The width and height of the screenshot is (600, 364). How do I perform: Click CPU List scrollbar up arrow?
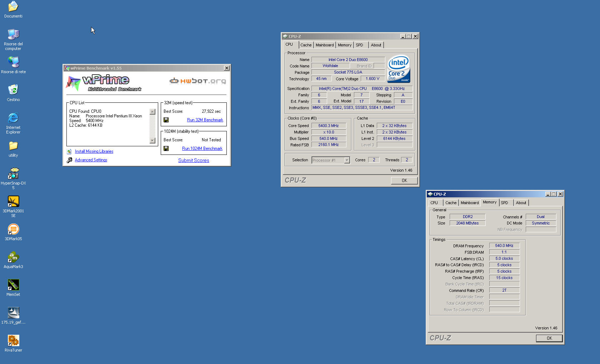pos(152,112)
